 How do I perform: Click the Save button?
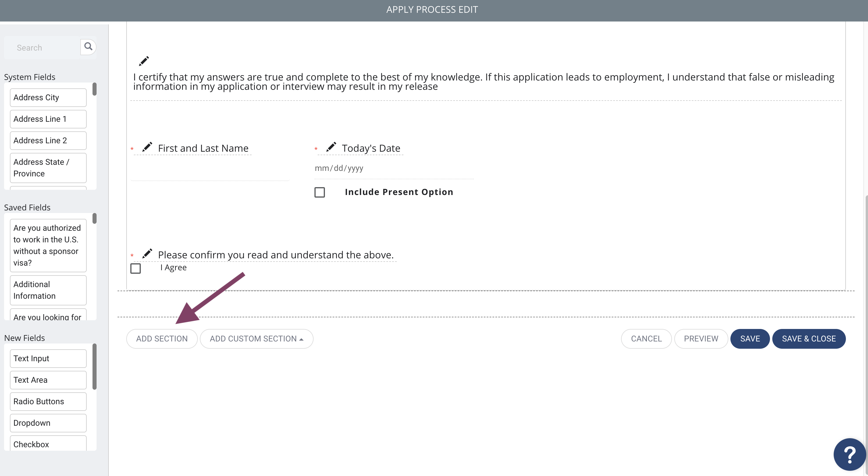[x=750, y=339]
